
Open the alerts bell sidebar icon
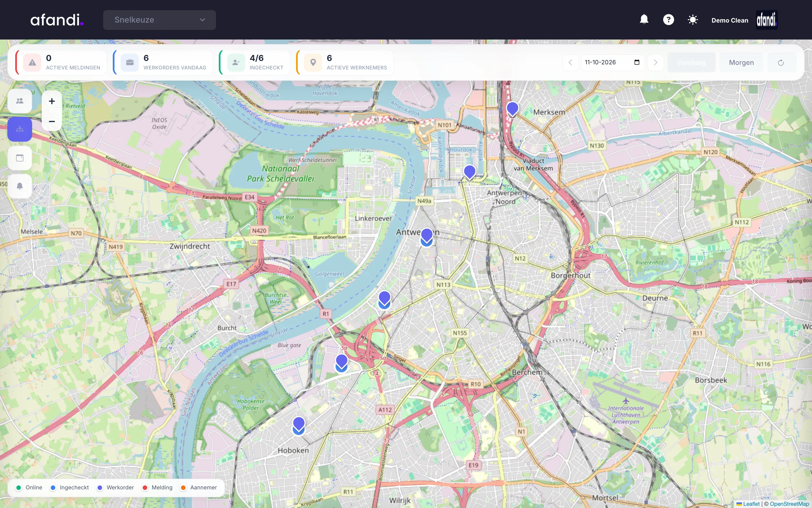click(20, 186)
